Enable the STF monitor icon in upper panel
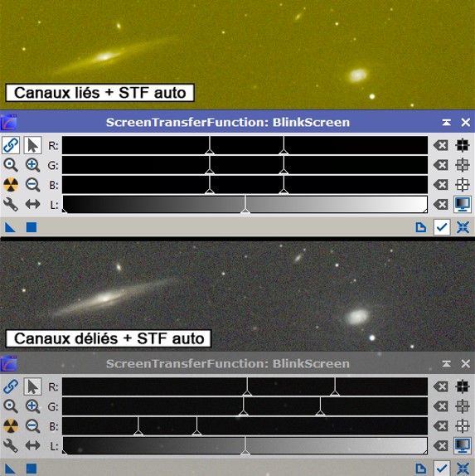475x476 pixels. pyautogui.click(x=463, y=204)
